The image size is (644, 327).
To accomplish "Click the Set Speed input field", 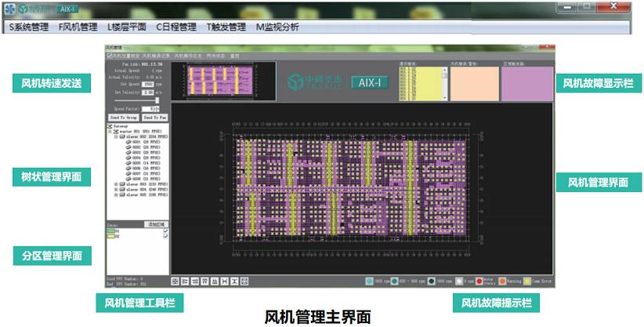I will [x=148, y=82].
